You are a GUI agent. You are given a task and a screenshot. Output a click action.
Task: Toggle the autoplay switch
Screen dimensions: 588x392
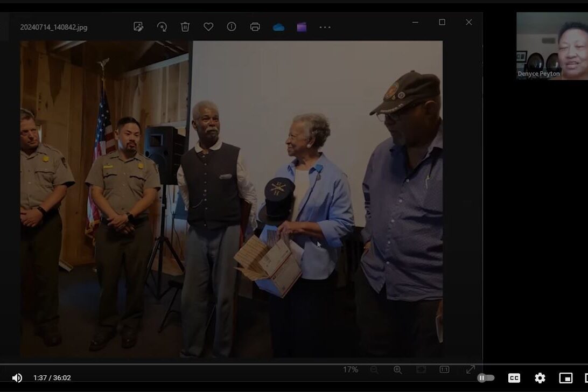(x=486, y=378)
